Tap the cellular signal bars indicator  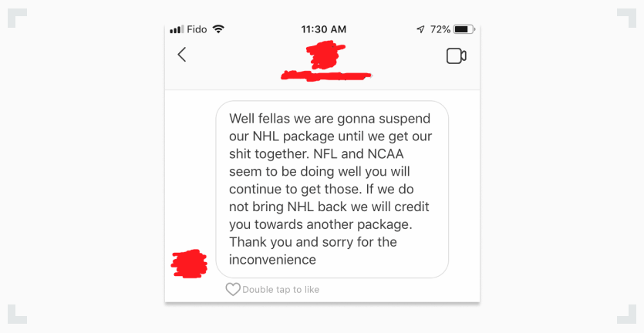point(177,29)
